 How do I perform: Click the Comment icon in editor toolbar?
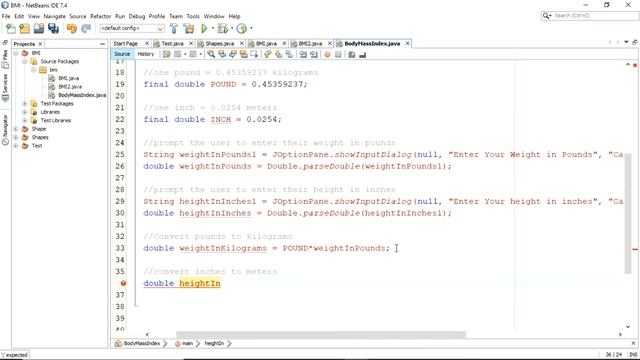pyautogui.click(x=351, y=54)
